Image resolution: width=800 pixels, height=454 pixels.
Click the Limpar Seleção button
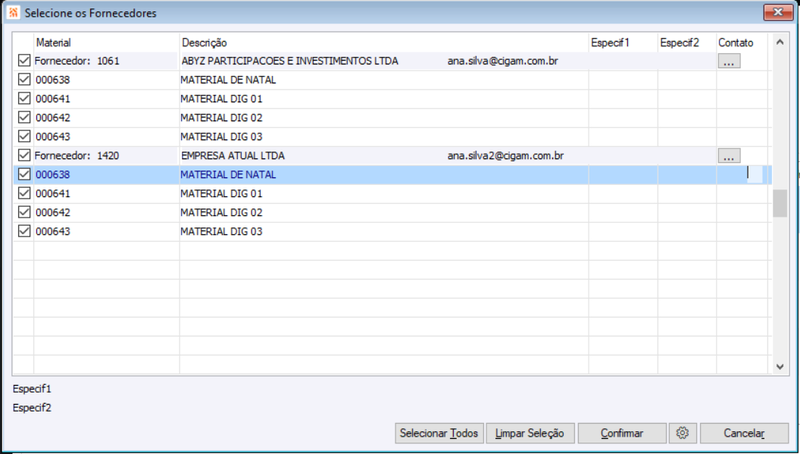click(x=530, y=433)
